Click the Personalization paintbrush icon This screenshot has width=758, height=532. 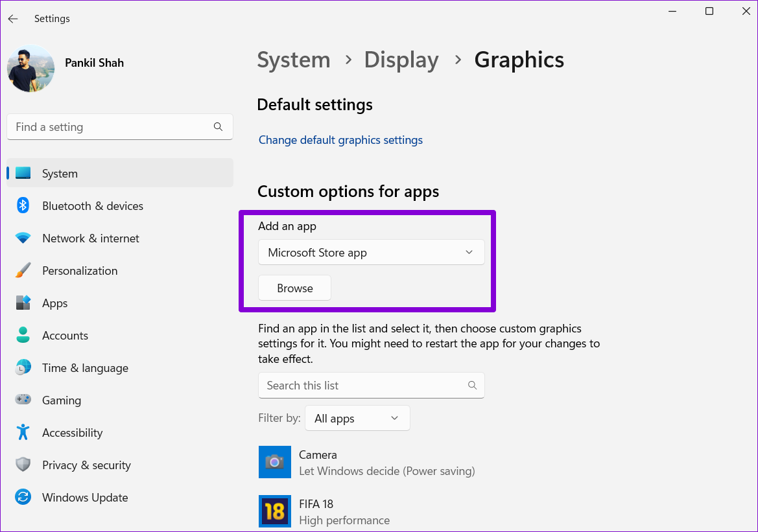click(23, 271)
